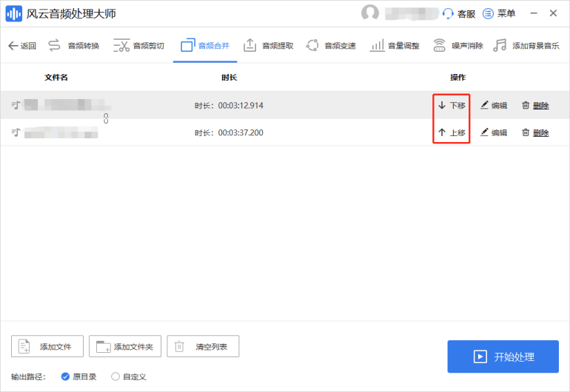Screen dimensions: 570x392
Task: Delete the 00:03:12.914 audio file
Action: coord(535,105)
